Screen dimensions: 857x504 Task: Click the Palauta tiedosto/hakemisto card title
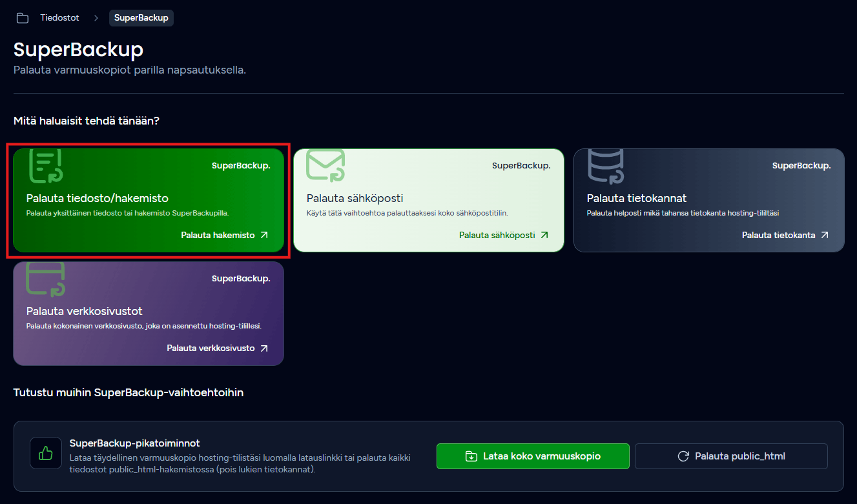pyautogui.click(x=98, y=198)
